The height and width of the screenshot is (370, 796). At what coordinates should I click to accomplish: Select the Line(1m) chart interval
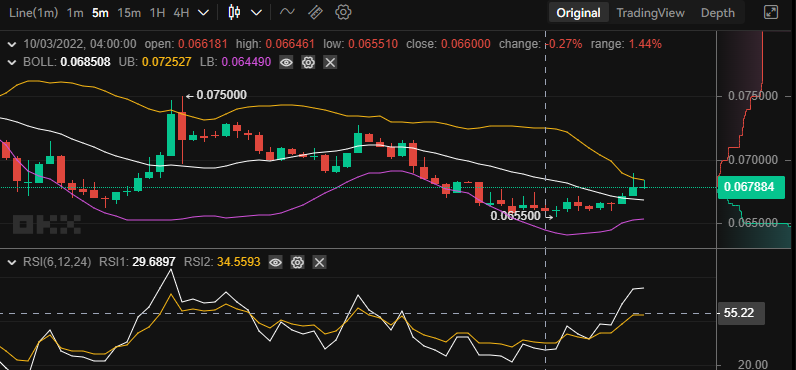[33, 13]
